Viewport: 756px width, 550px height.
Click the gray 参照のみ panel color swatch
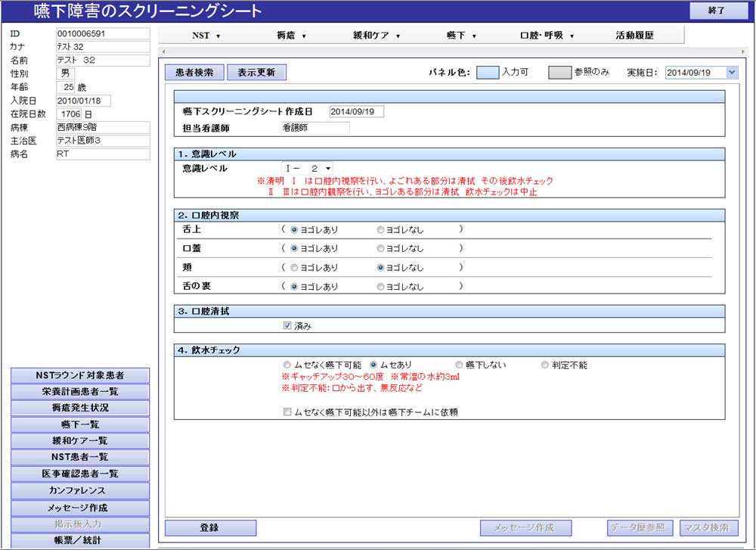pyautogui.click(x=559, y=73)
